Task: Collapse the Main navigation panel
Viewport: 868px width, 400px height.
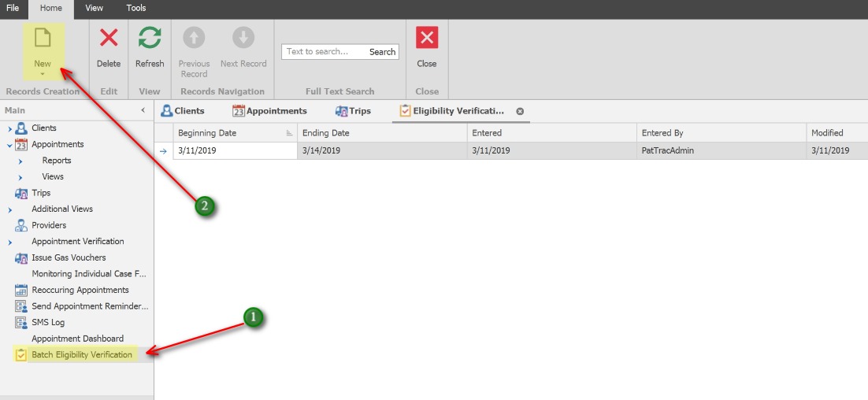Action: click(143, 111)
